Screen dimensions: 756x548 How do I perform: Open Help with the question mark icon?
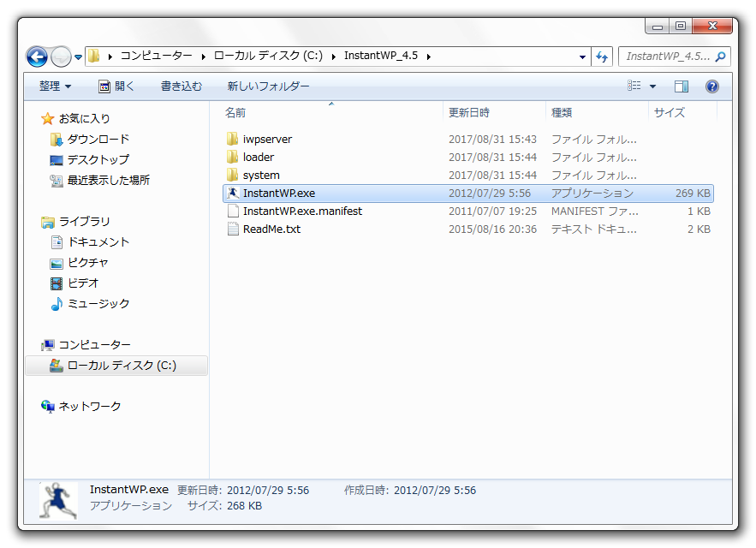pyautogui.click(x=712, y=86)
